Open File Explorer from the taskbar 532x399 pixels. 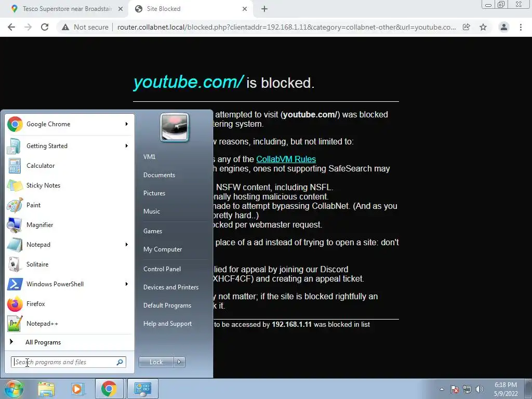pos(46,389)
